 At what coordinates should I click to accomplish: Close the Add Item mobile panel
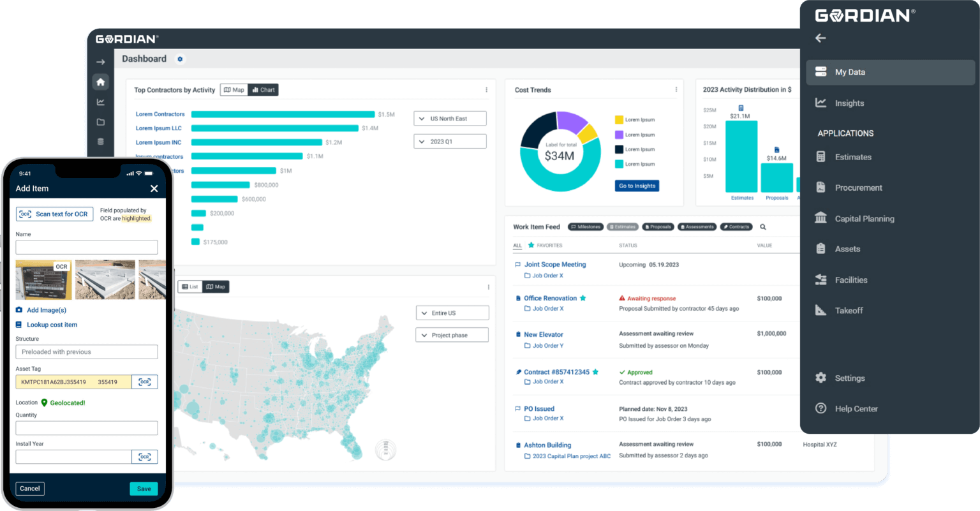click(x=154, y=189)
